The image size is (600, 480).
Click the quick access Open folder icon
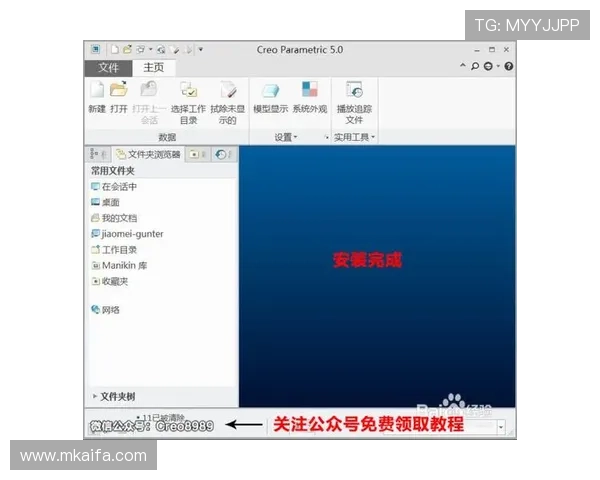click(127, 49)
